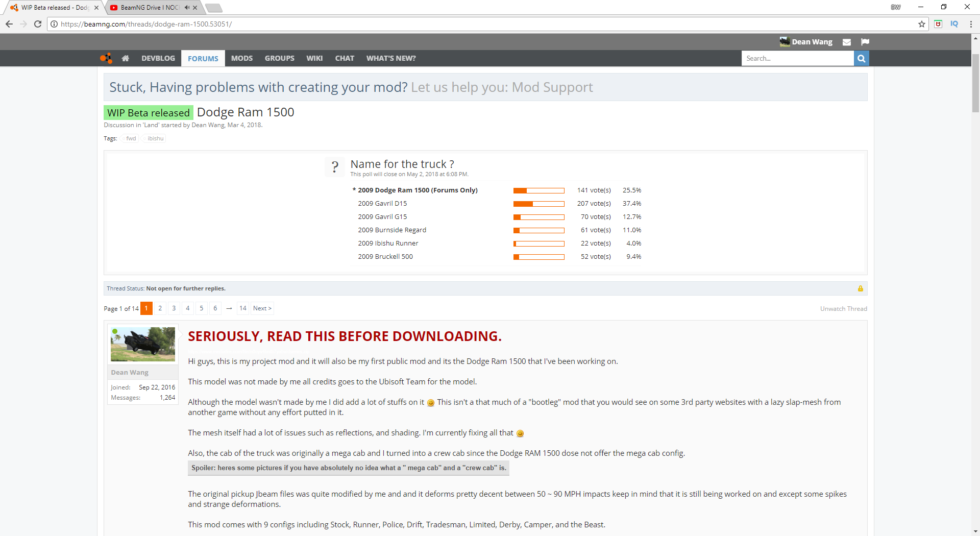Select the FORUMS nav tab

[x=203, y=58]
